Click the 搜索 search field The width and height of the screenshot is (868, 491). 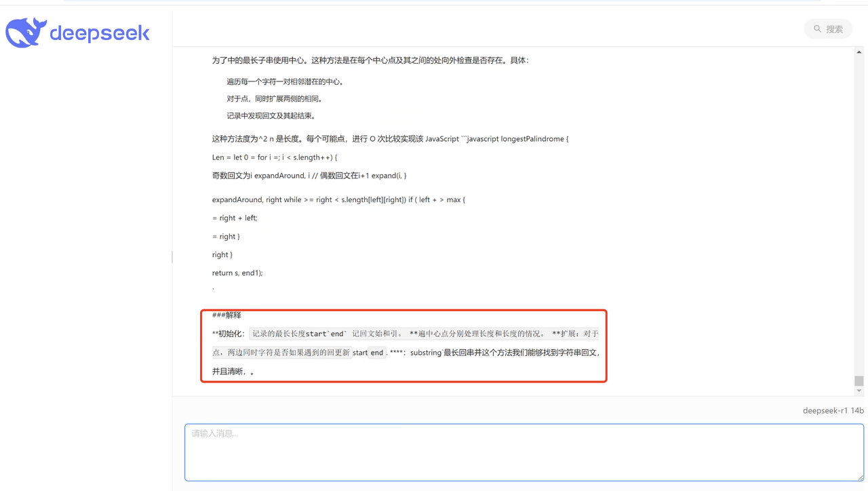point(828,29)
